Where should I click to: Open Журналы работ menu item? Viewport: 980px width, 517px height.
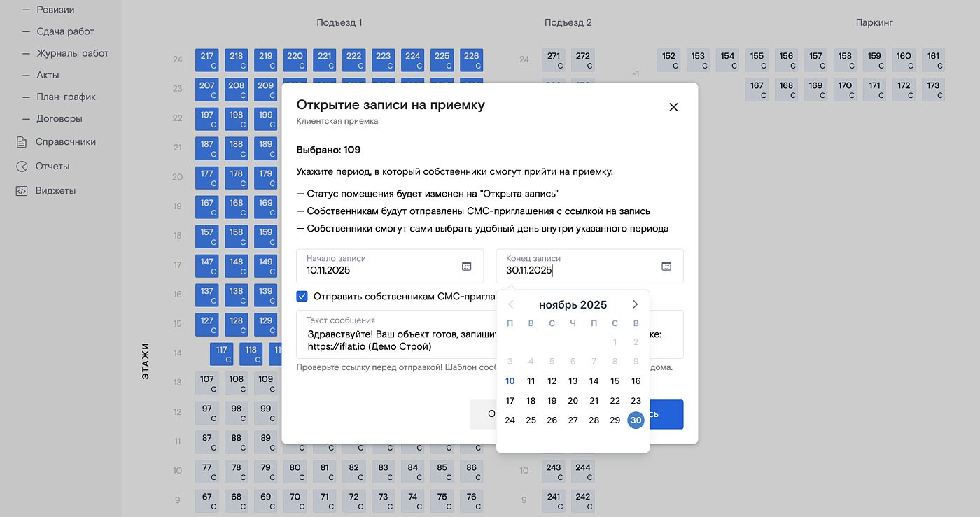[x=72, y=53]
